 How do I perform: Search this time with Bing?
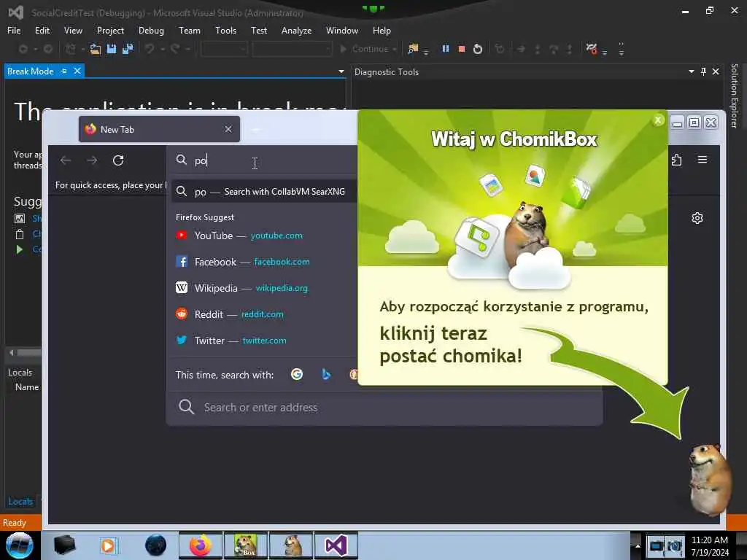point(326,374)
